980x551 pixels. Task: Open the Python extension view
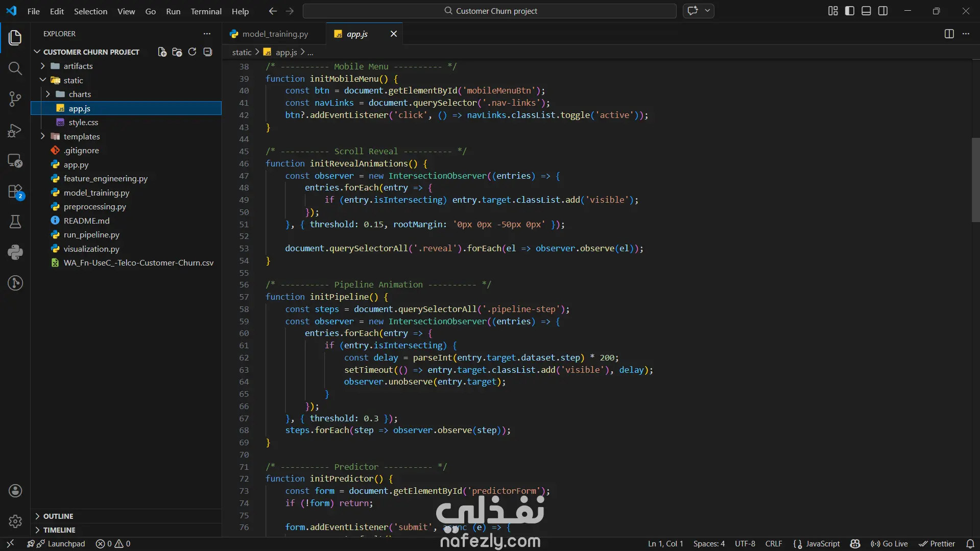15,252
